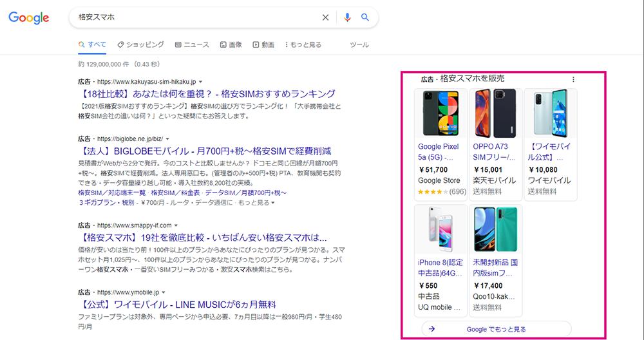Click the ¥550 price

428,286
